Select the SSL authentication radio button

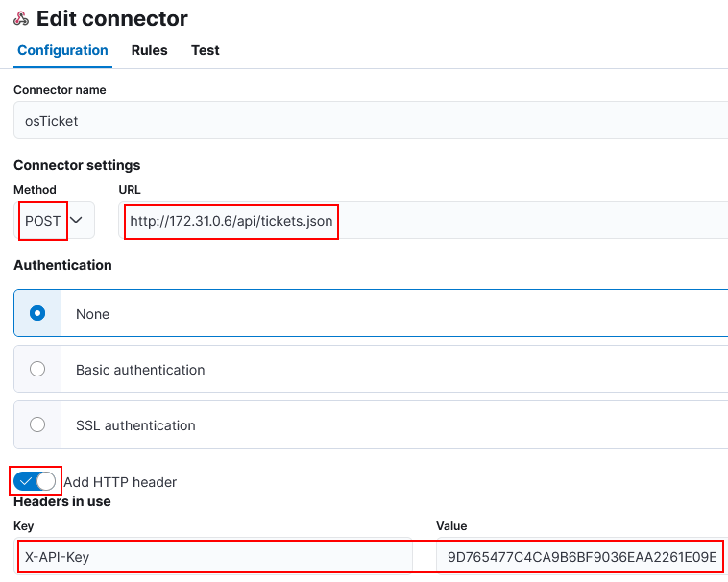(x=37, y=424)
